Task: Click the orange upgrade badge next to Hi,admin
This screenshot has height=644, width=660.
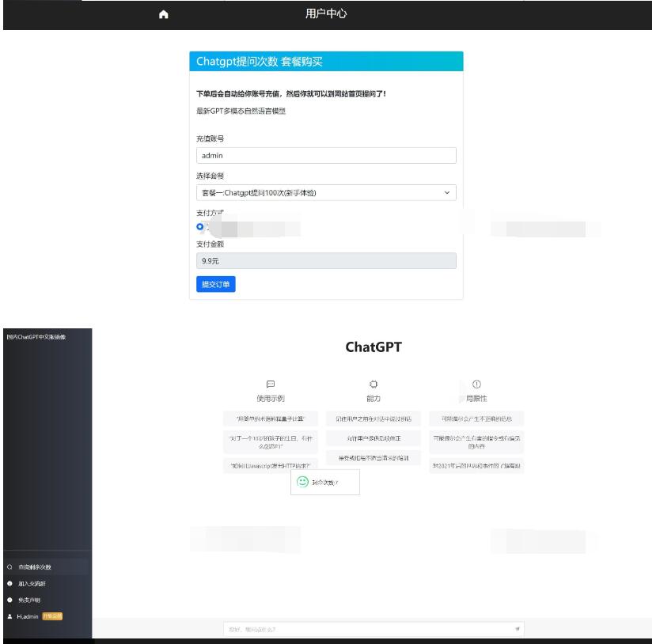Action: [52, 616]
